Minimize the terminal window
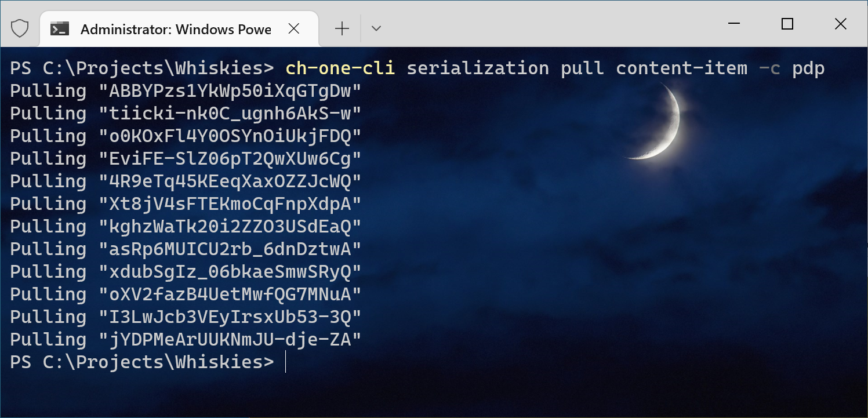This screenshot has height=418, width=868. click(733, 24)
